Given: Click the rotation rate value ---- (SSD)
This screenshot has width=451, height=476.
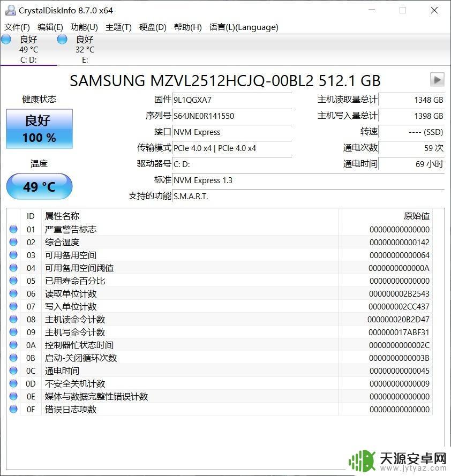Looking at the screenshot, I should click(411, 132).
